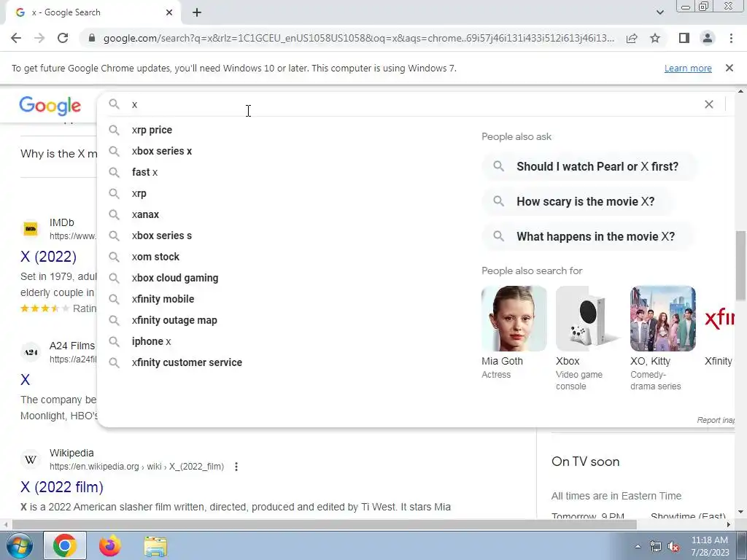Toggle the Chrome side panel
747x560 pixels.
click(684, 38)
